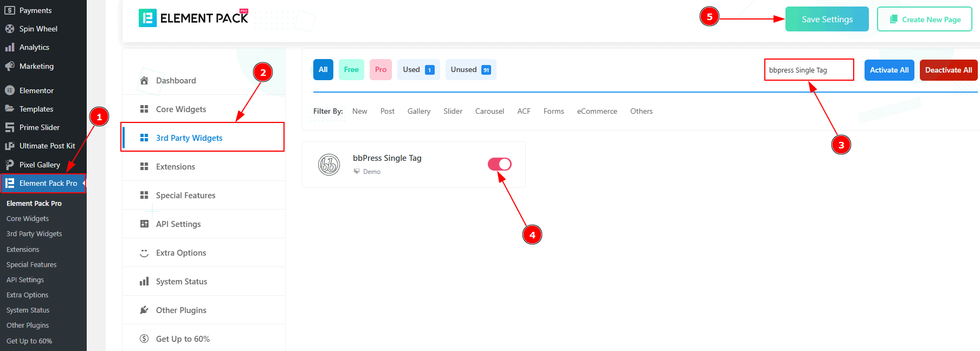Click the Analytics bar chart icon
980x351 pixels.
(10, 47)
